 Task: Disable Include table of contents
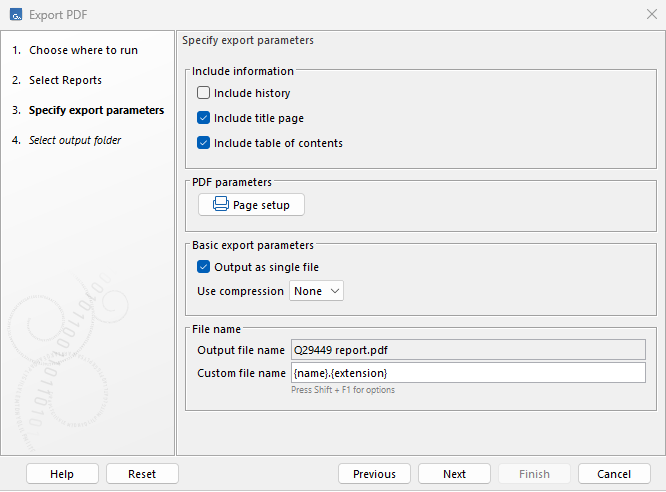[x=204, y=143]
